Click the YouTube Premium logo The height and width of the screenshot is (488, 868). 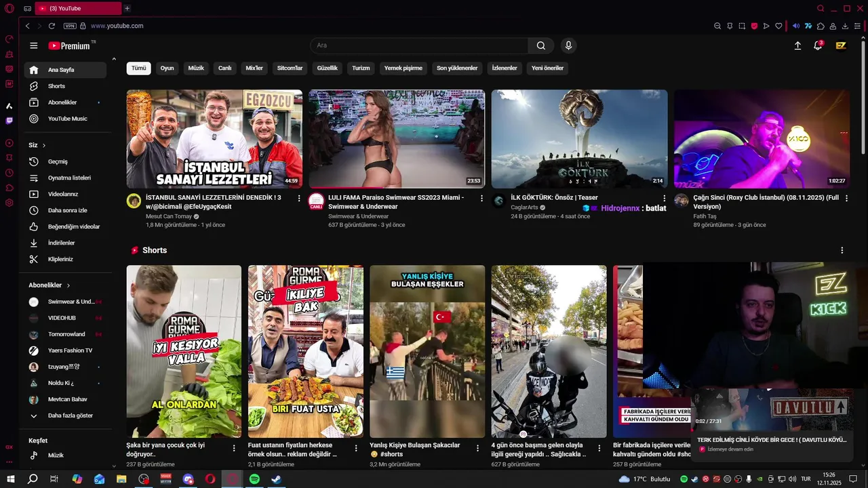pos(69,45)
